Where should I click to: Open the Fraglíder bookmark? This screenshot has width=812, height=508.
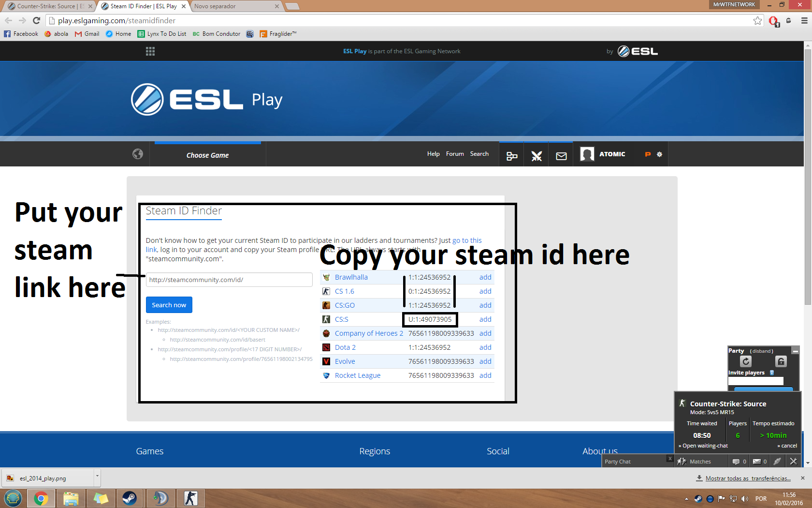click(278, 34)
